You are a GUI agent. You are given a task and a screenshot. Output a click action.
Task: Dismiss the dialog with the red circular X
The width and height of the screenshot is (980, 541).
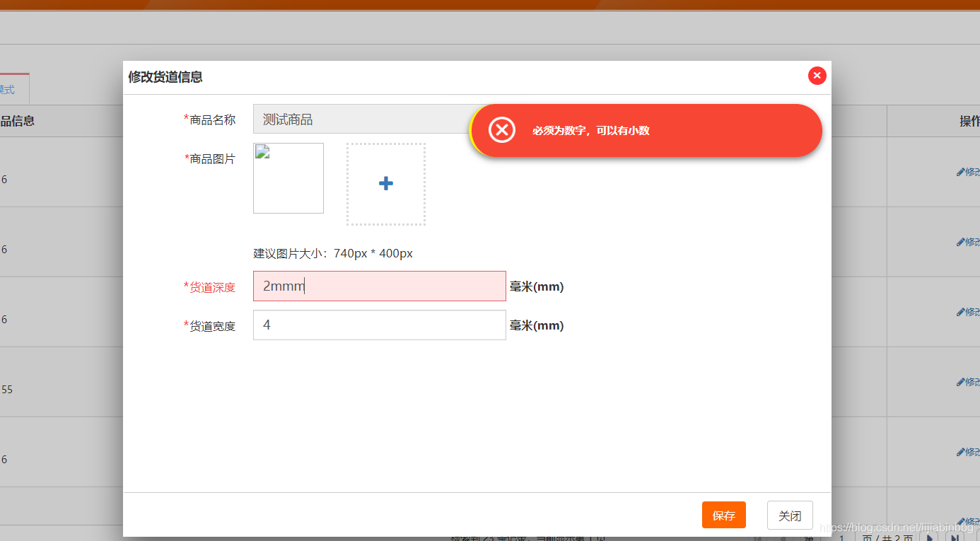(817, 76)
